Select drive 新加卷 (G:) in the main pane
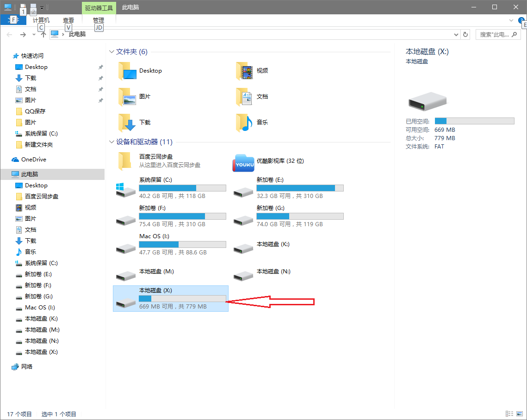Image resolution: width=527 pixels, height=420 pixels. pos(288,216)
